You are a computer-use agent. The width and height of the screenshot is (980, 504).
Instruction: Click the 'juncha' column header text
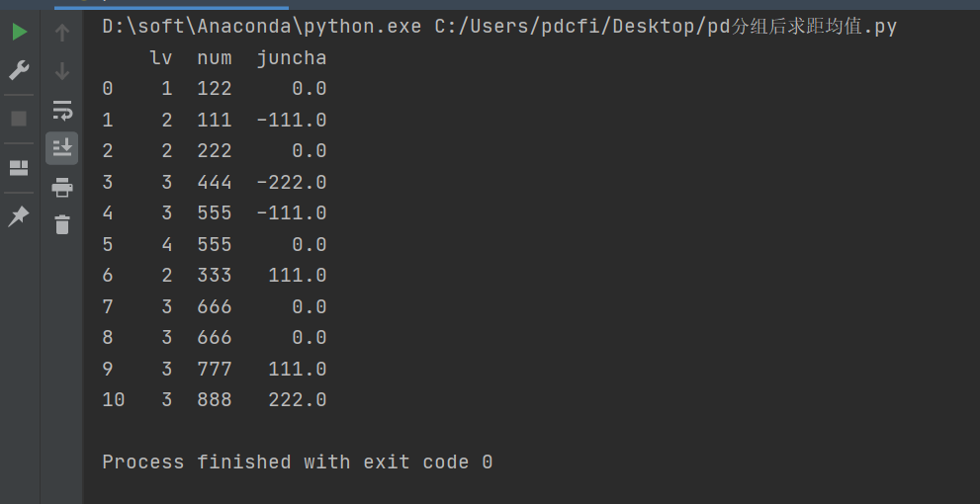point(291,58)
